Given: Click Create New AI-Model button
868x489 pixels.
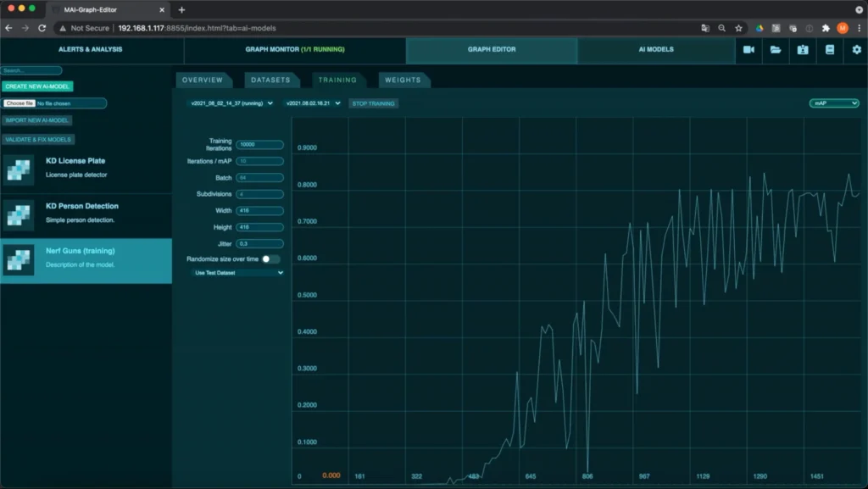Looking at the screenshot, I should pyautogui.click(x=37, y=86).
